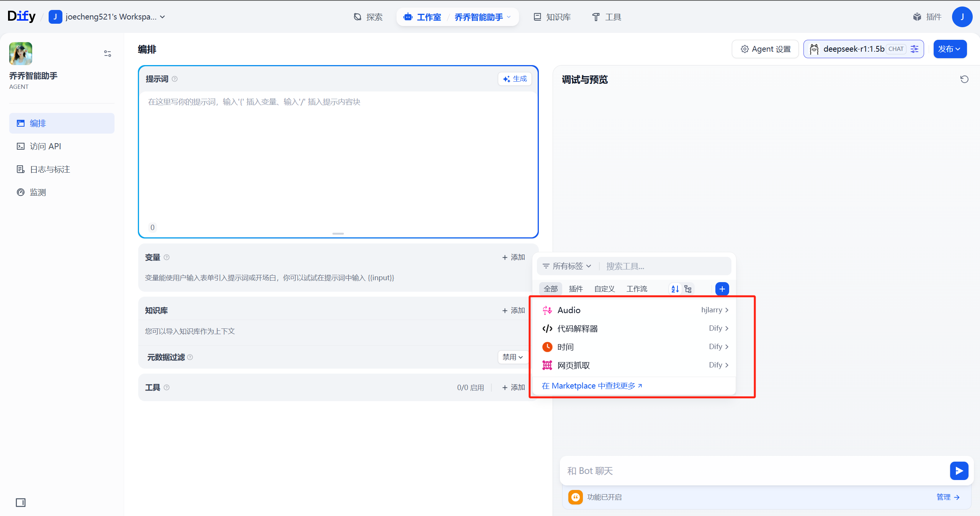Open the 元数据过滤 禁用 dropdown
Screen dimensions: 980x516
[x=512, y=357]
